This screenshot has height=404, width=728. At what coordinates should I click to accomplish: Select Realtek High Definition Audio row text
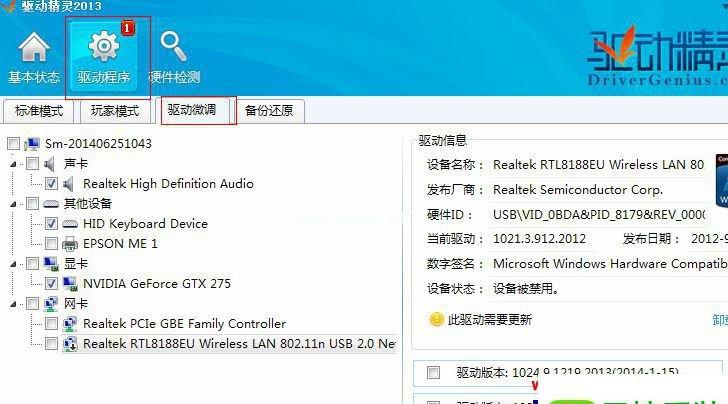[x=168, y=184]
